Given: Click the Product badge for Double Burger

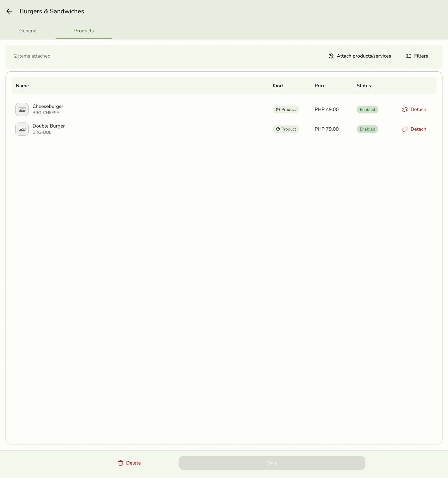Looking at the screenshot, I should click(286, 129).
